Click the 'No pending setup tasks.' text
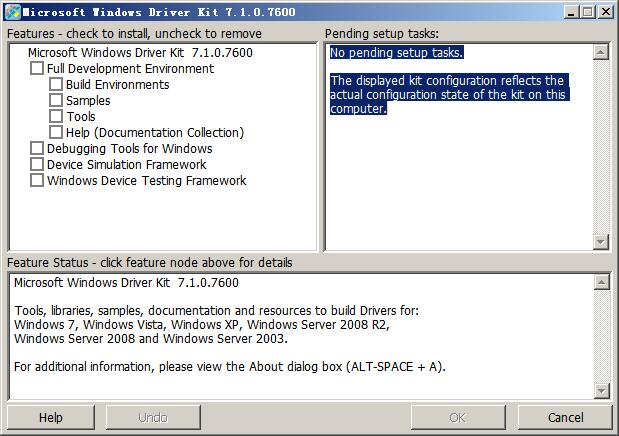Screen dimensions: 619x436 396,53
